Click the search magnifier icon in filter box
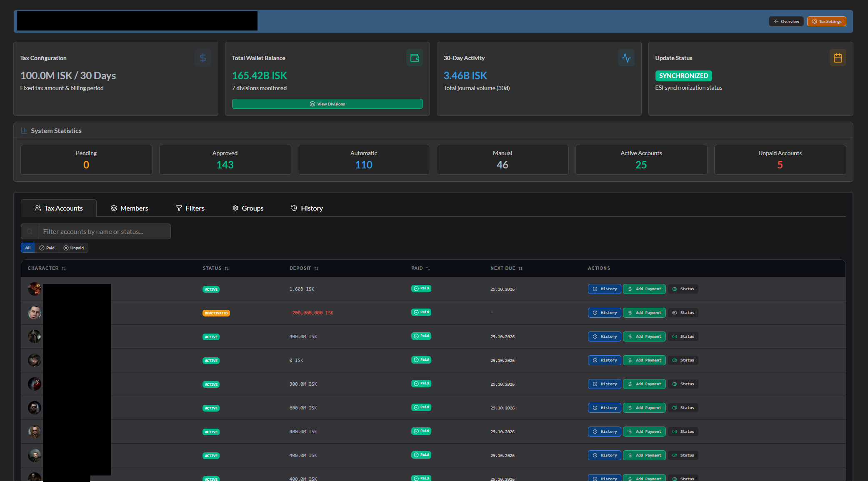868x482 pixels. pyautogui.click(x=30, y=231)
